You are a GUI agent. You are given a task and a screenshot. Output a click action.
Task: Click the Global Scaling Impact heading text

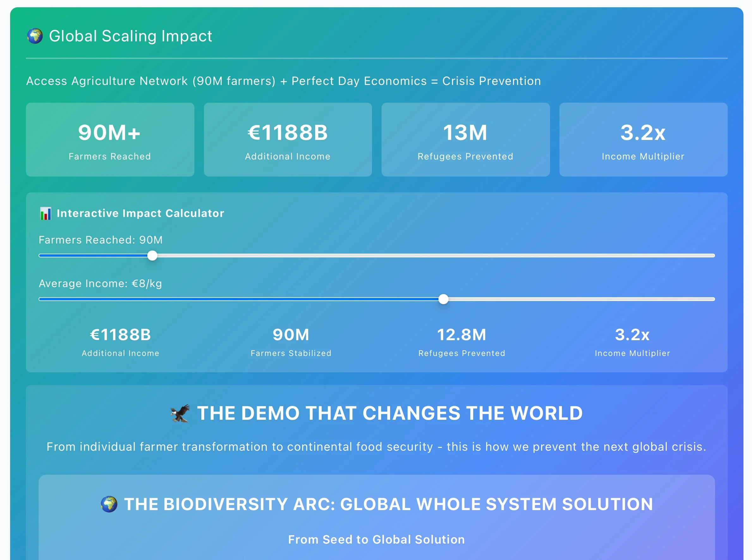tap(131, 36)
